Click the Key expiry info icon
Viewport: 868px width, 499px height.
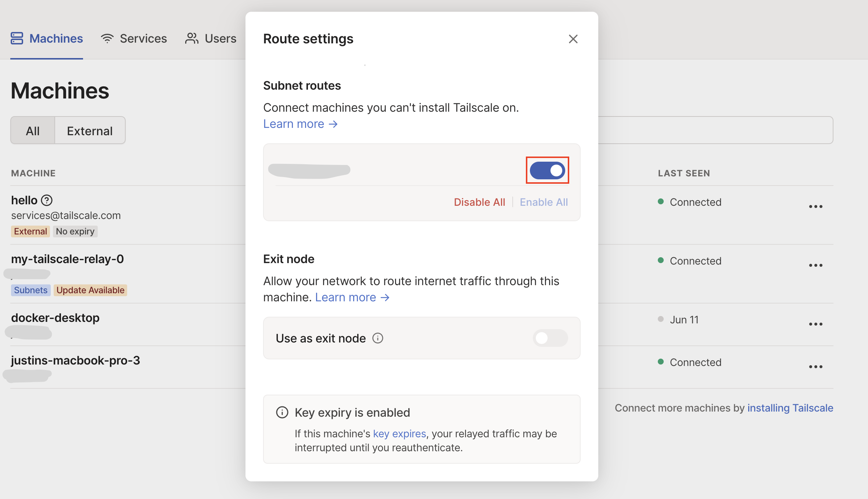point(282,412)
